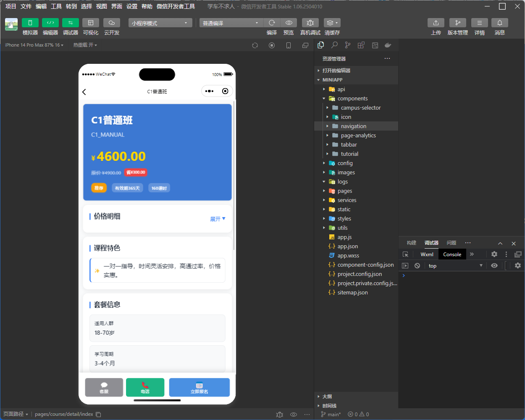Image resolution: width=525 pixels, height=420 pixels.
Task: Click the eye preview toggle in bottom status bar
Action: click(x=294, y=415)
